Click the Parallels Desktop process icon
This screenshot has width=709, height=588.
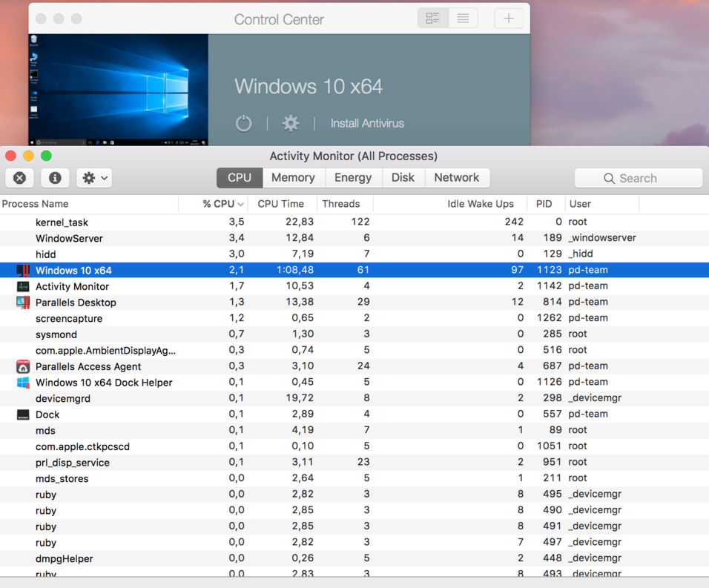point(23,303)
